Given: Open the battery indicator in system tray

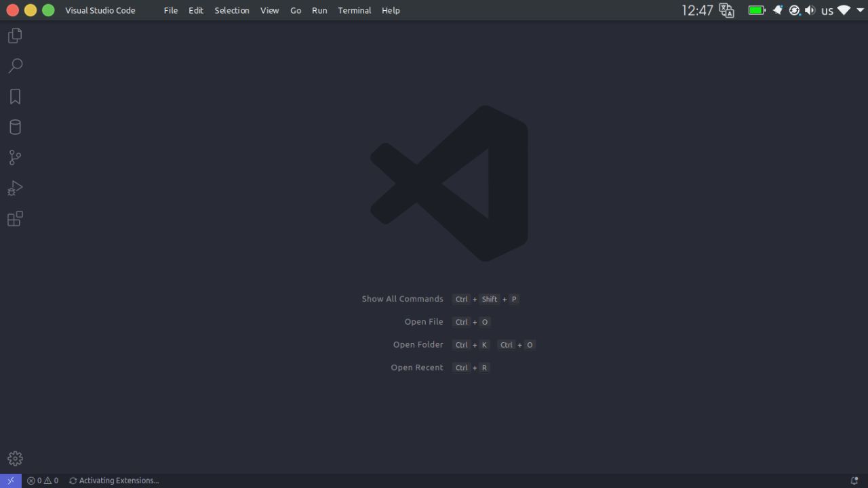Looking at the screenshot, I should (x=757, y=10).
